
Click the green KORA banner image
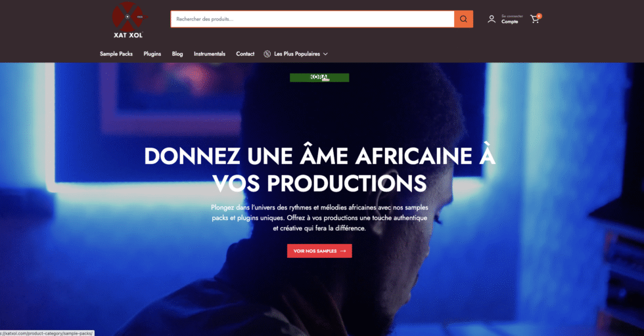[x=319, y=77]
